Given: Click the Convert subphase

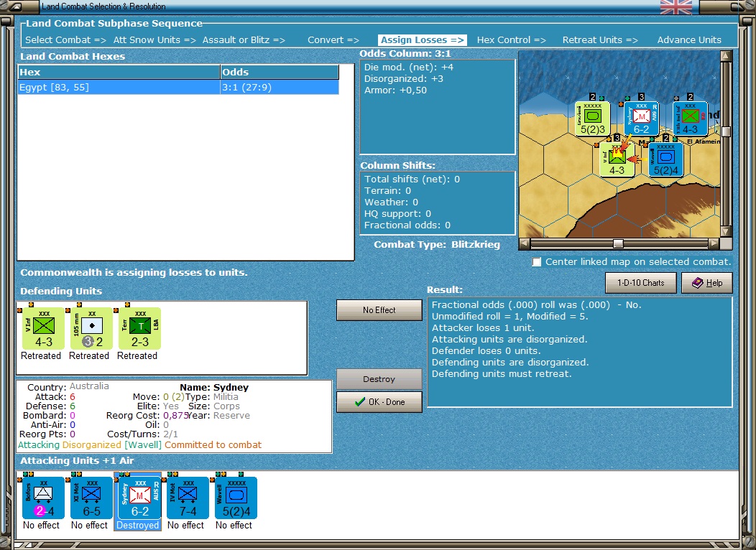Looking at the screenshot, I should [333, 40].
